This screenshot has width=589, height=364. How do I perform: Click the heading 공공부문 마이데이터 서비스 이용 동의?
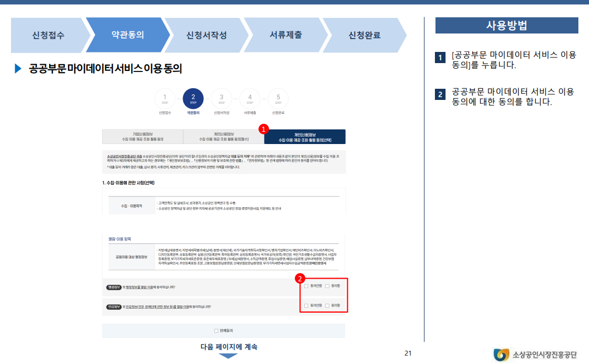click(106, 68)
